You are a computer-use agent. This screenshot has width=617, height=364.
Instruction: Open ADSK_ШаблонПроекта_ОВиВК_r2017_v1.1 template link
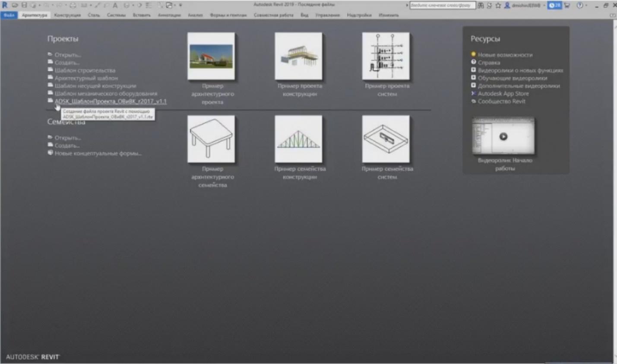point(111,101)
